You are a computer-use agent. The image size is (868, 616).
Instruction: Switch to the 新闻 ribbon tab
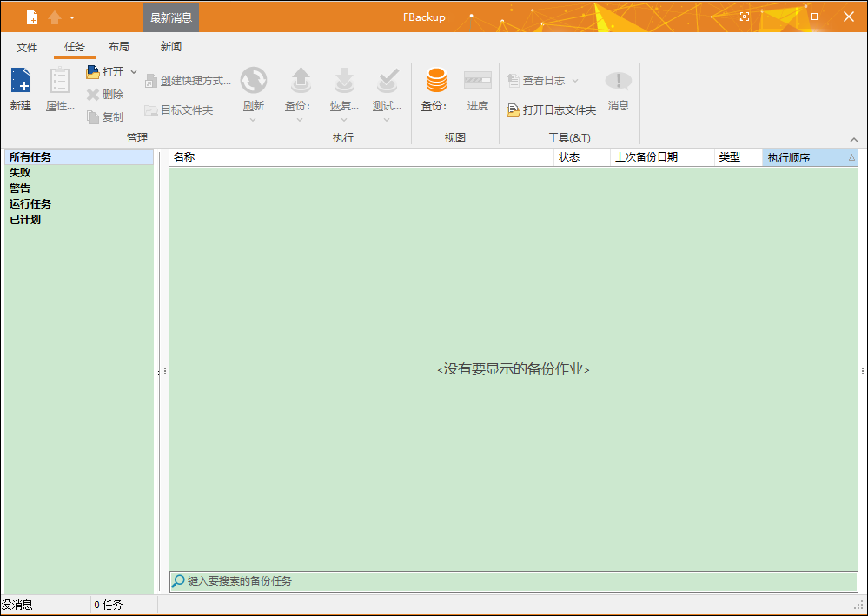[x=171, y=47]
